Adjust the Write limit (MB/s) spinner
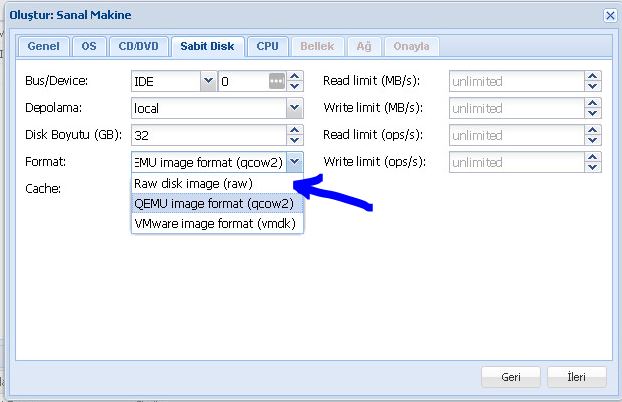 click(x=594, y=108)
